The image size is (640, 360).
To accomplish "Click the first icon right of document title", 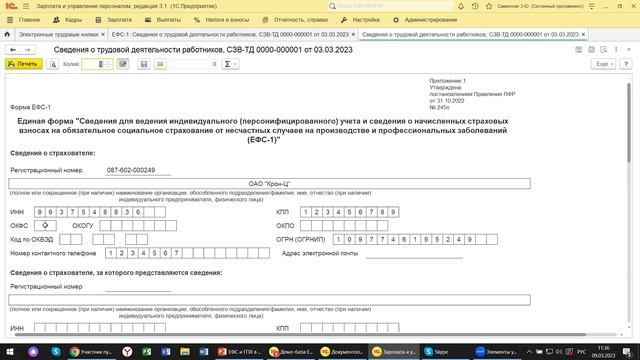I will (578, 50).
